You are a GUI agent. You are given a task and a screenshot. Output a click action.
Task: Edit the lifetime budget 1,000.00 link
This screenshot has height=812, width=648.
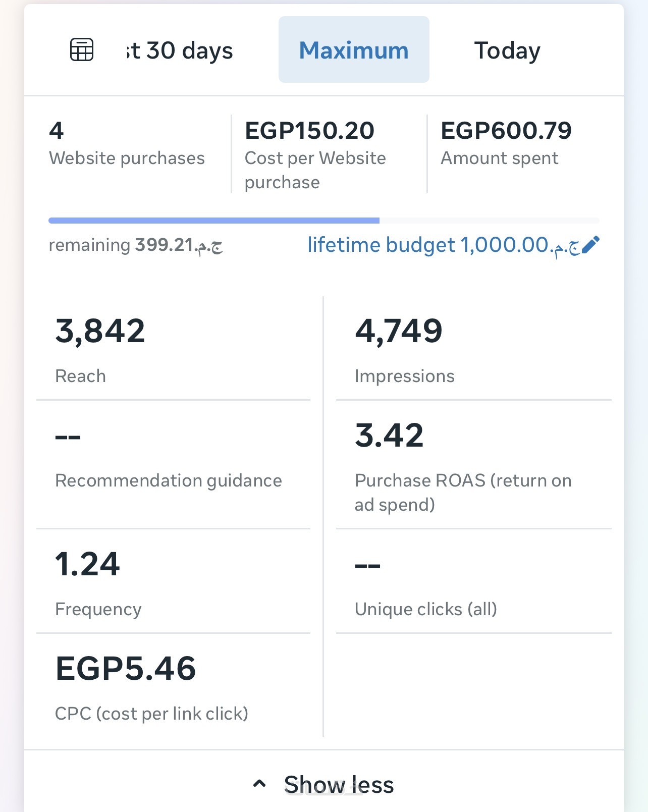coord(443,245)
